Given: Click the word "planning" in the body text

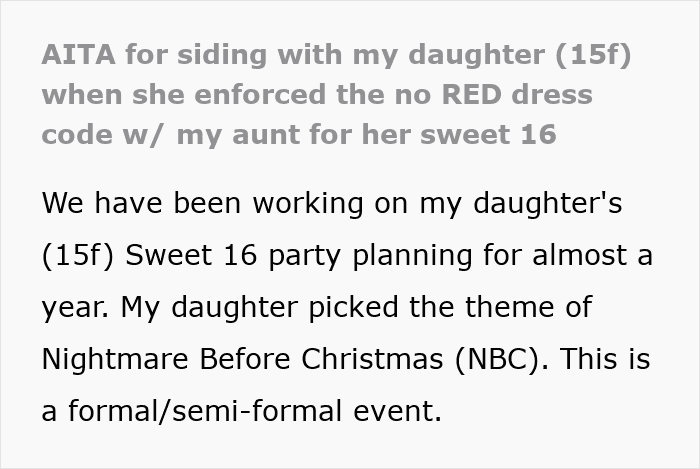Looking at the screenshot, I should coord(412,256).
